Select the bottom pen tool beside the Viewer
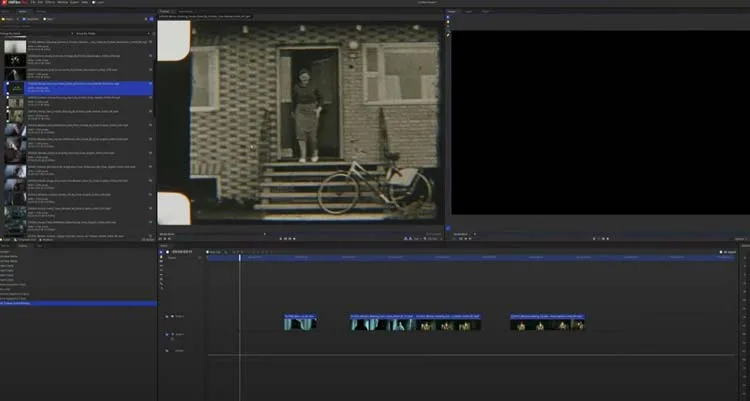 [x=448, y=35]
